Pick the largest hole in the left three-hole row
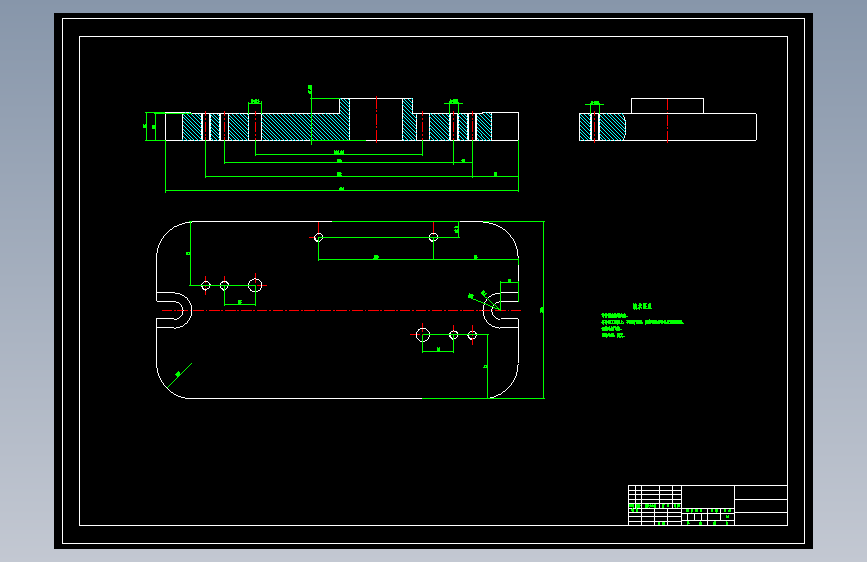Screen dimensions: 867x562 click(x=255, y=285)
